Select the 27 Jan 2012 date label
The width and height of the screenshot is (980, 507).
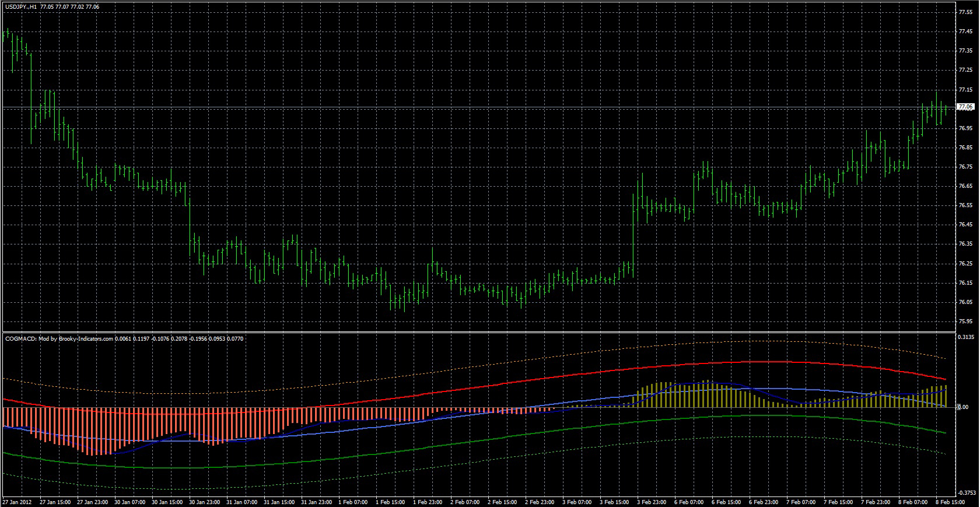16,502
